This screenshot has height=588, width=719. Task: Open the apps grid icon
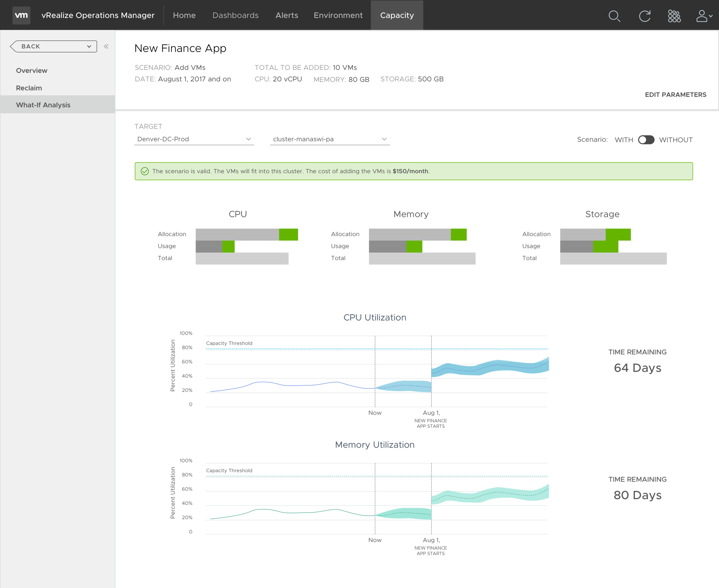point(674,16)
